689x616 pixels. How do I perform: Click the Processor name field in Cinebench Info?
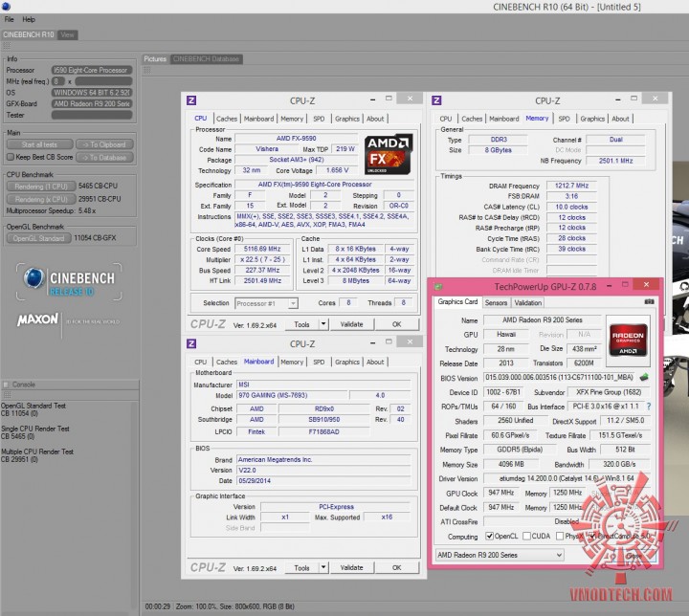coord(92,70)
